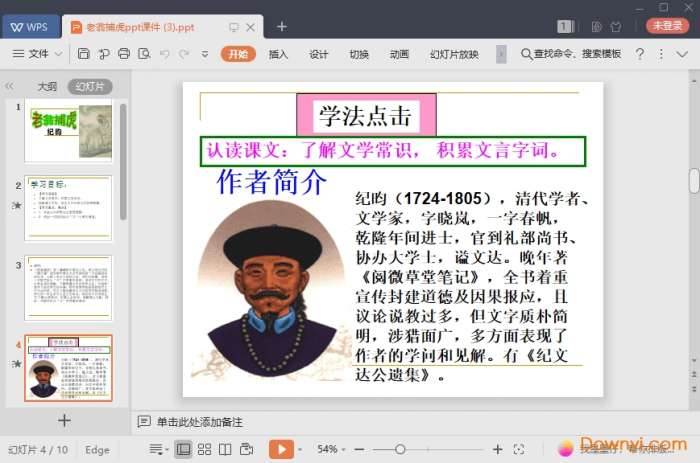
Task: Click the Redo arrow
Action: coord(183,54)
